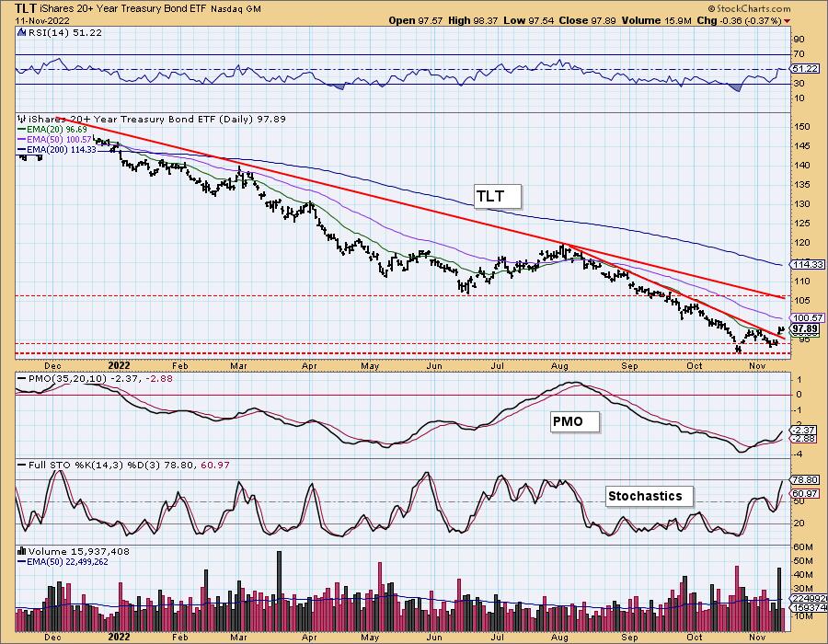Click the 60M label on the volume axis
The image size is (828, 644).
tap(802, 546)
